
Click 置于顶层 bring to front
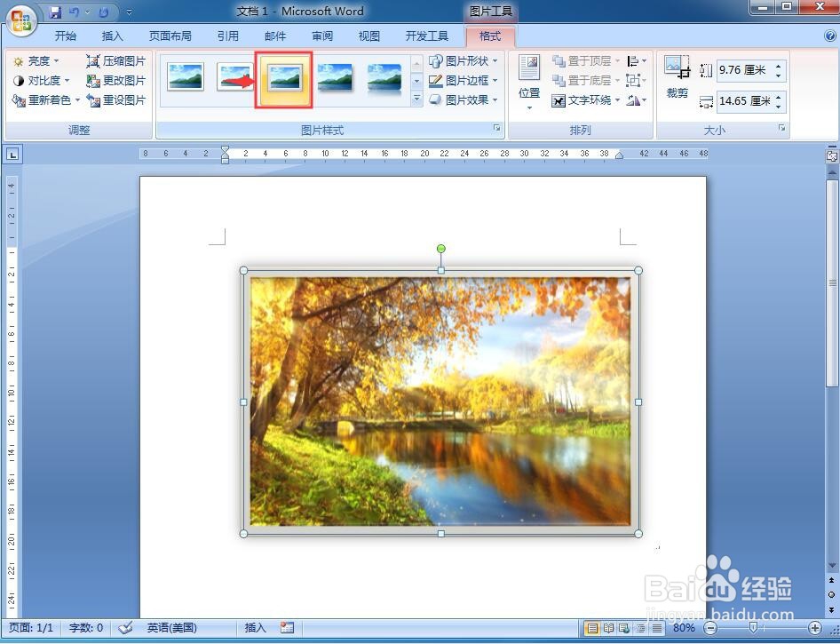click(x=585, y=61)
